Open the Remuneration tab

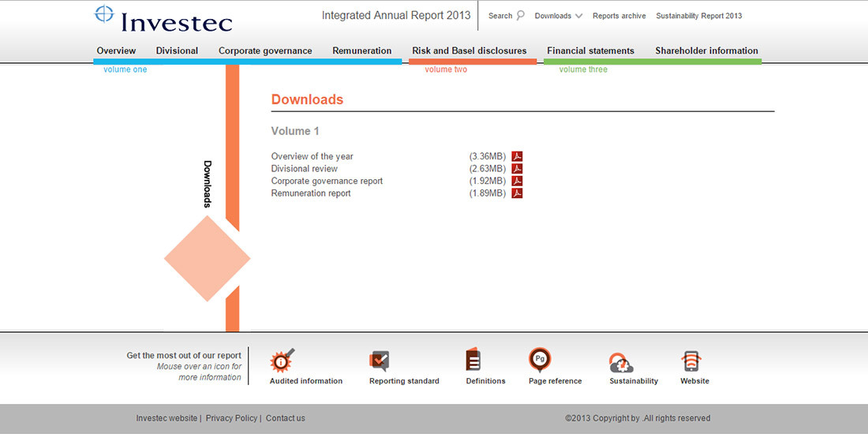coord(362,51)
